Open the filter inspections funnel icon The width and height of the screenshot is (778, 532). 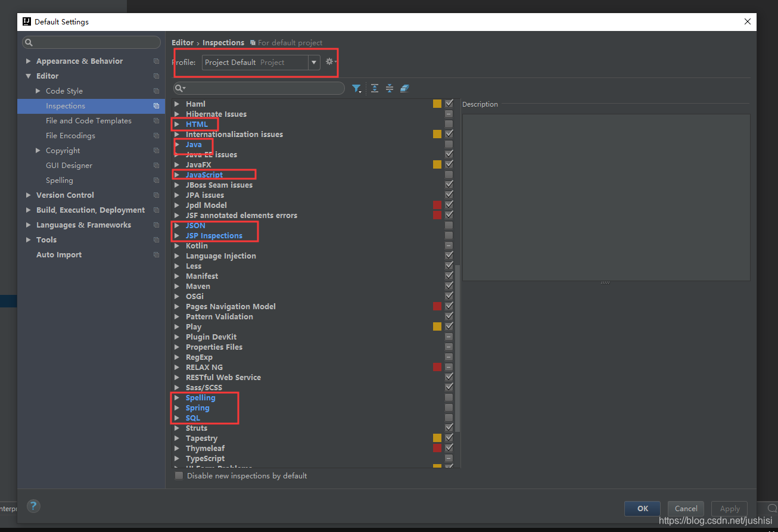point(356,88)
